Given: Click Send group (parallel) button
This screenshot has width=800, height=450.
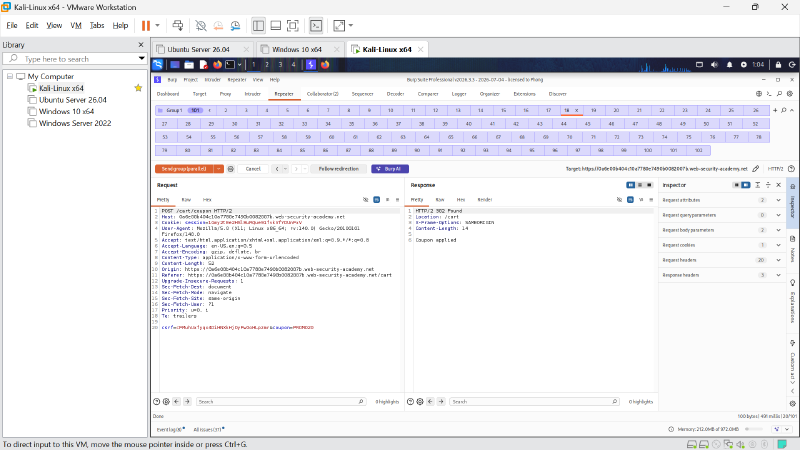Looking at the screenshot, I should [184, 169].
